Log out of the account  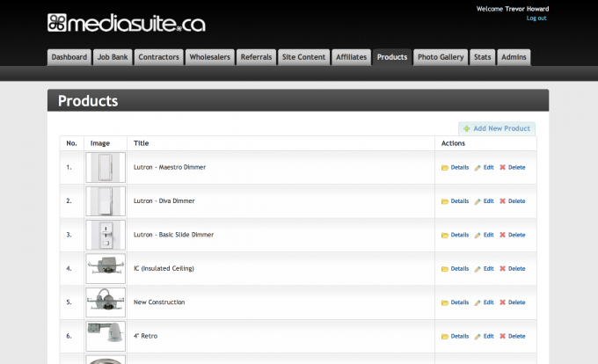click(536, 18)
